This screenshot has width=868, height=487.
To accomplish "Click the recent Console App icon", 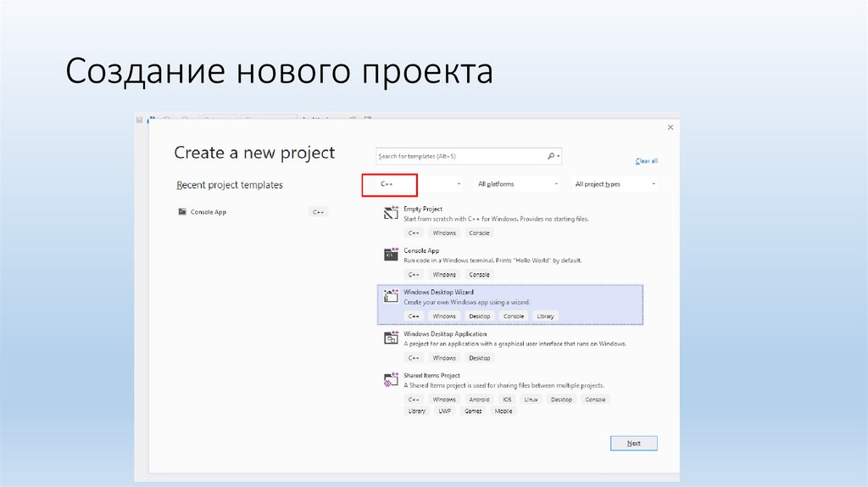I will click(182, 211).
